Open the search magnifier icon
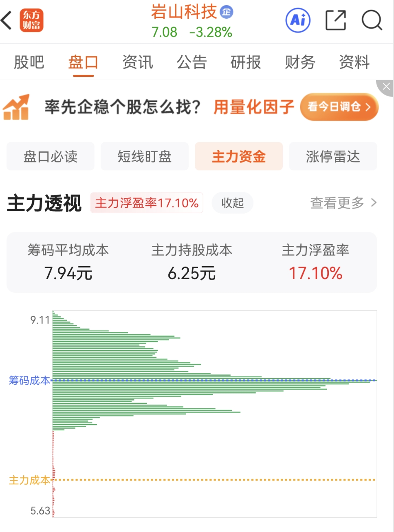 coord(372,20)
